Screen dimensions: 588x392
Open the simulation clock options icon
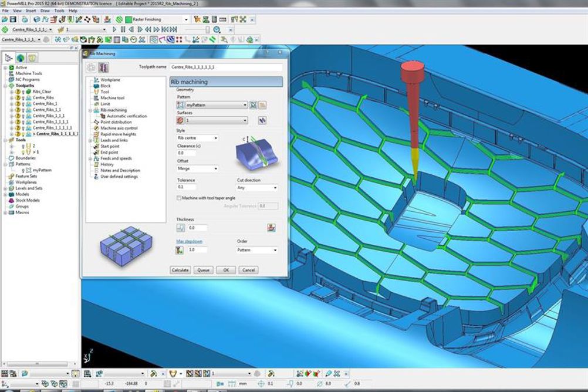coord(217,29)
